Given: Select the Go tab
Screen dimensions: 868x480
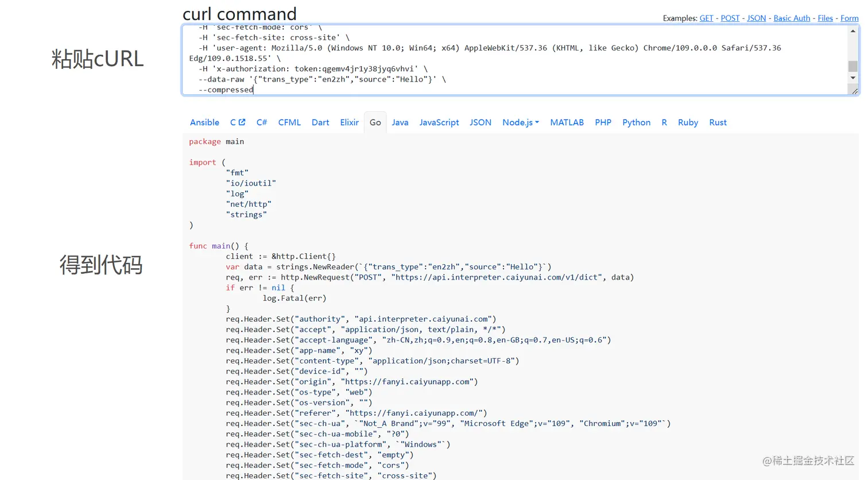Looking at the screenshot, I should (x=375, y=122).
